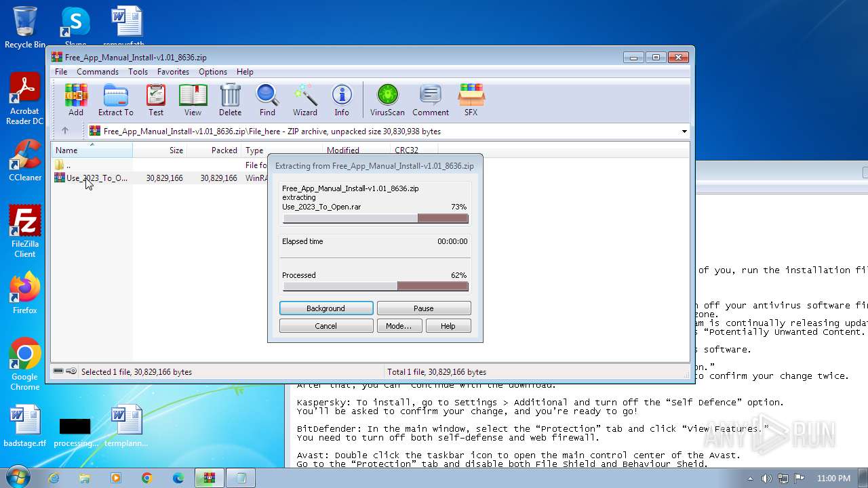Click the Windows Start button
868x488 pixels.
point(18,478)
